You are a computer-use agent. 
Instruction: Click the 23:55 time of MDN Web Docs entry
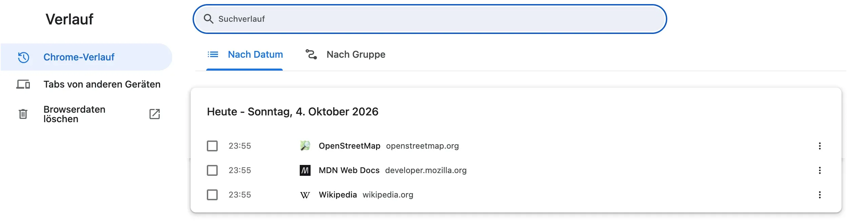[240, 170]
